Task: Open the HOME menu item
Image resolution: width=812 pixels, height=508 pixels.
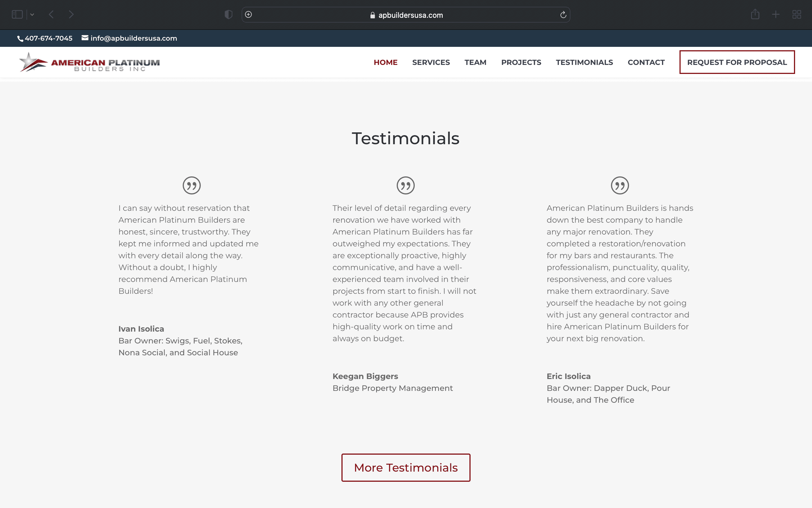Action: pos(385,62)
